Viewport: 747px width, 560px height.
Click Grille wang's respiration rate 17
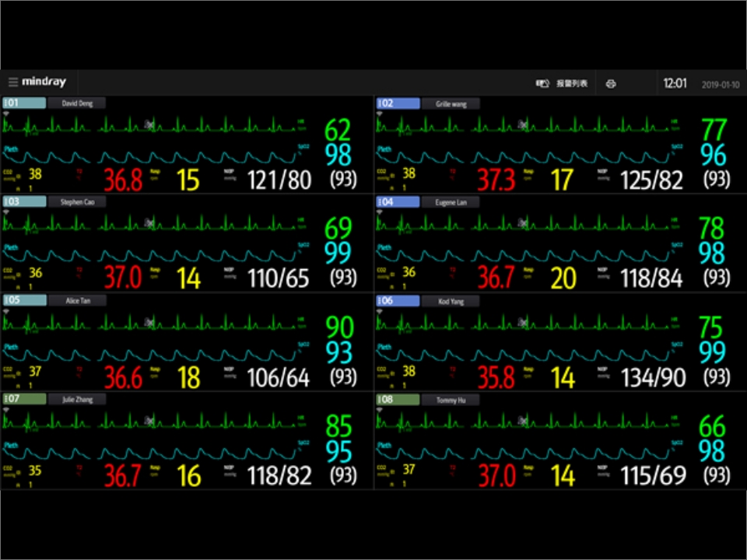point(562,180)
